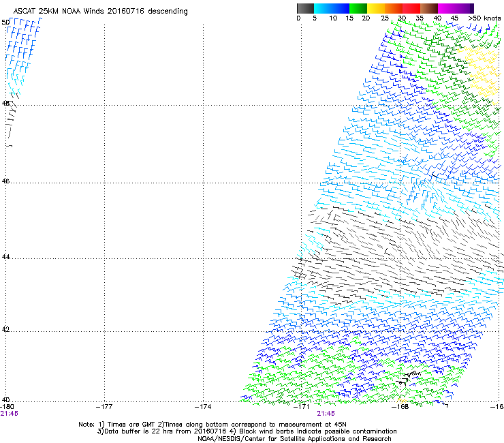This screenshot has height=443, width=504.
Task: Click the yellow 20-25 knots legend swatch
Action: pos(376,8)
